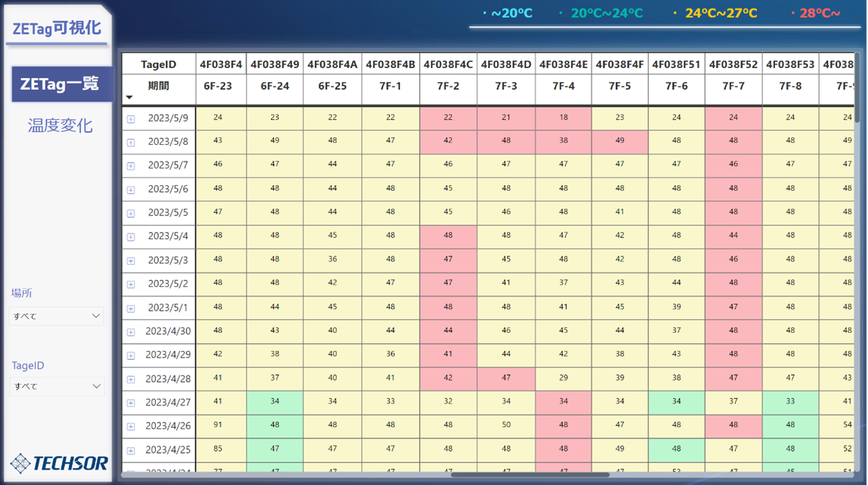This screenshot has height=485, width=868.
Task: Click the TECHSOR logo
Action: pyautogui.click(x=59, y=463)
